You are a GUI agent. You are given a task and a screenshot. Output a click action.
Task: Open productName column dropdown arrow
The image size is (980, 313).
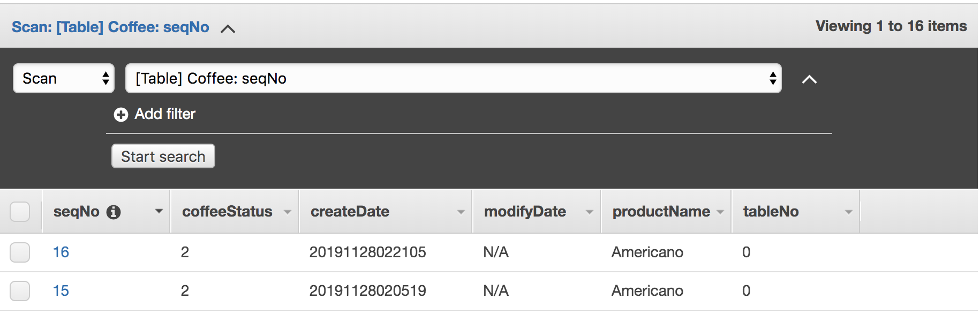coord(720,212)
